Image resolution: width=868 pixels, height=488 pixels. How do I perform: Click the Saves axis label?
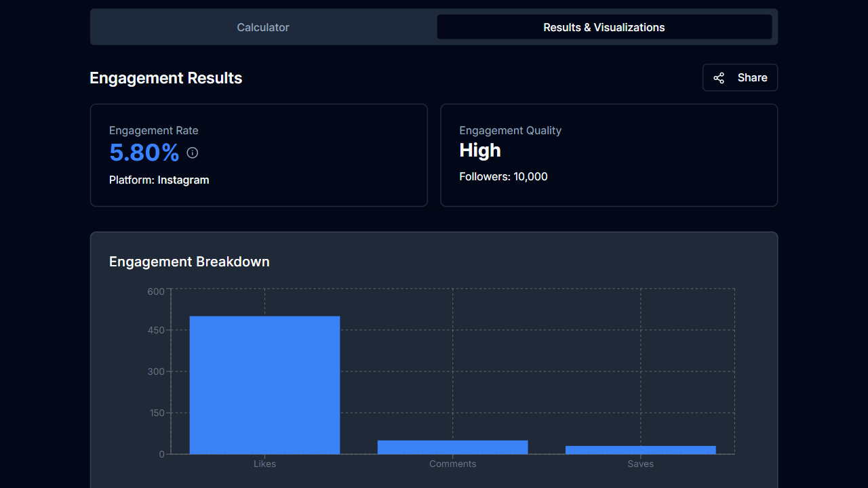tap(640, 464)
